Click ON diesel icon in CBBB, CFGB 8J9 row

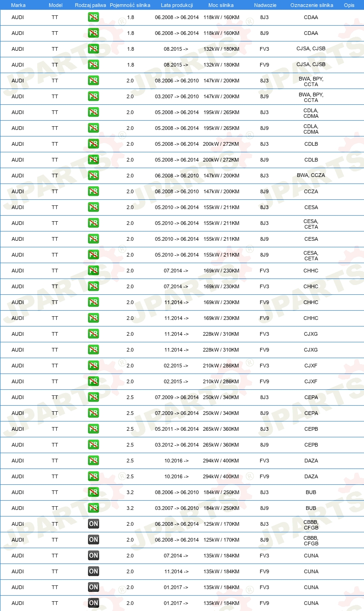pos(93,540)
